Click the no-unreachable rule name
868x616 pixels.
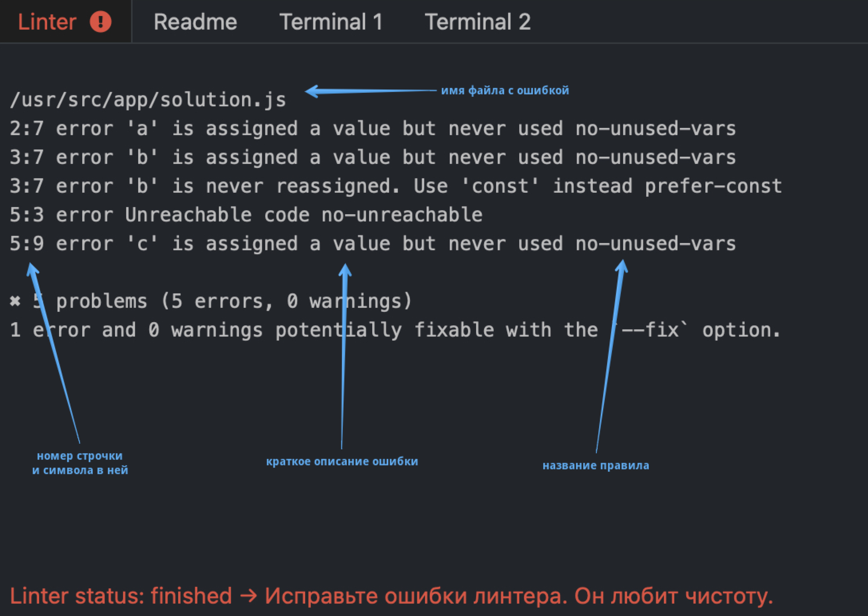point(402,215)
